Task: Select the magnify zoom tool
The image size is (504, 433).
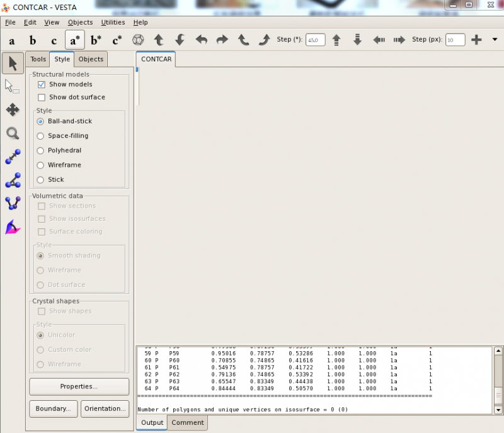Action: (x=13, y=133)
